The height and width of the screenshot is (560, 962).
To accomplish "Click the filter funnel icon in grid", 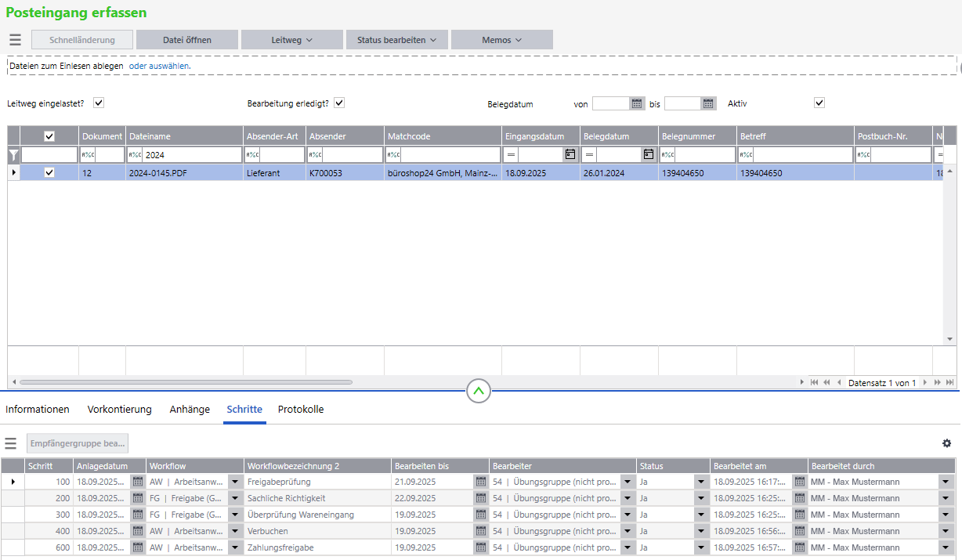I will click(x=13, y=155).
